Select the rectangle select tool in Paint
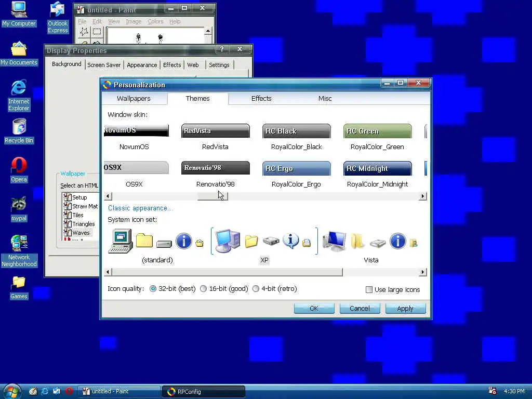The image size is (532, 399). 97,32
